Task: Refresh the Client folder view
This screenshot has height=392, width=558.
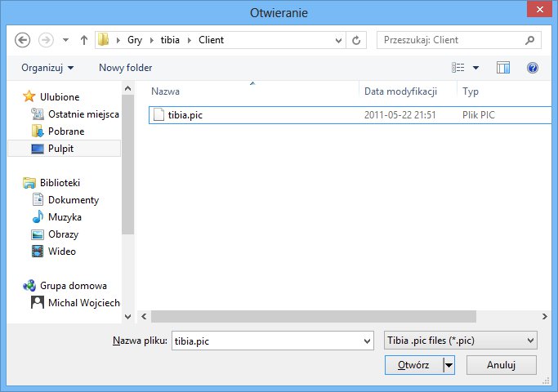Action: point(356,40)
